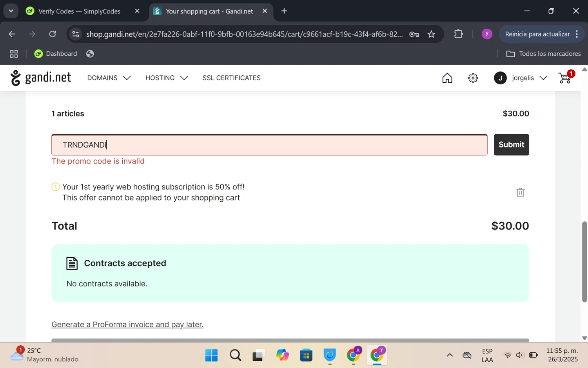The width and height of the screenshot is (588, 368).
Task: Click the browser address bar URL
Action: (x=244, y=34)
